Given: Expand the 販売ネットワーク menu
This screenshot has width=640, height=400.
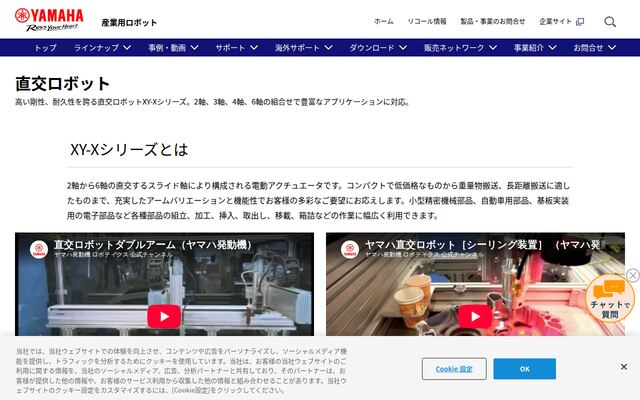Looking at the screenshot, I should pyautogui.click(x=460, y=48).
